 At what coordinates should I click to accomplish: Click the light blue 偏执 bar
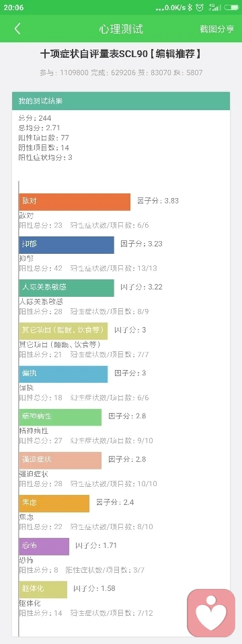coord(63,374)
